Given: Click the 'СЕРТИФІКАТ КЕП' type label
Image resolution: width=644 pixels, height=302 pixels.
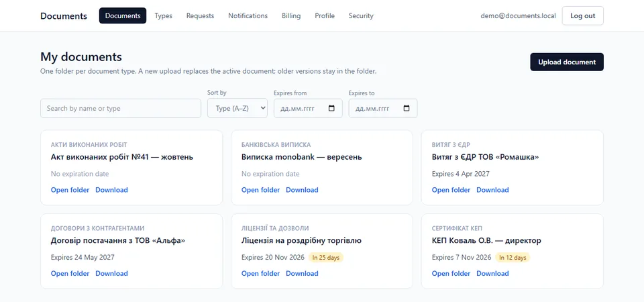Looking at the screenshot, I should (457, 228).
